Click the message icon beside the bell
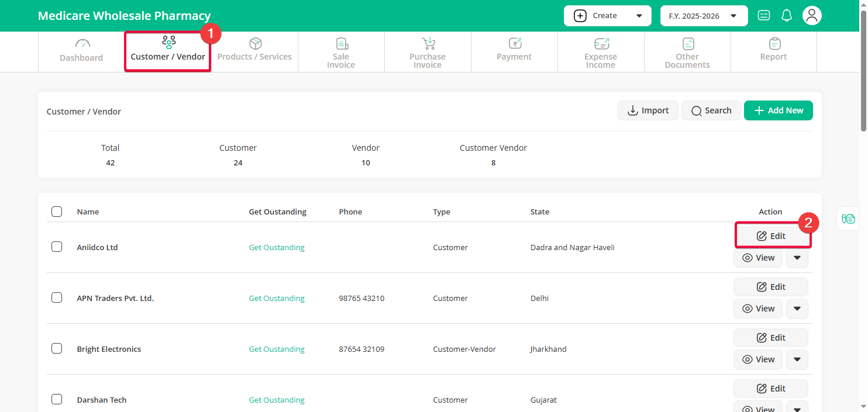Viewport: 868px width, 412px height. click(764, 16)
